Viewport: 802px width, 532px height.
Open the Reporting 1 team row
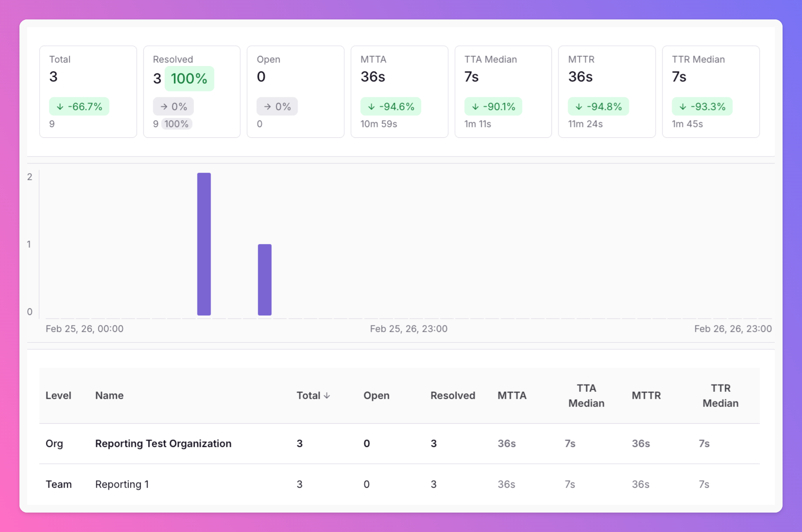(122, 484)
